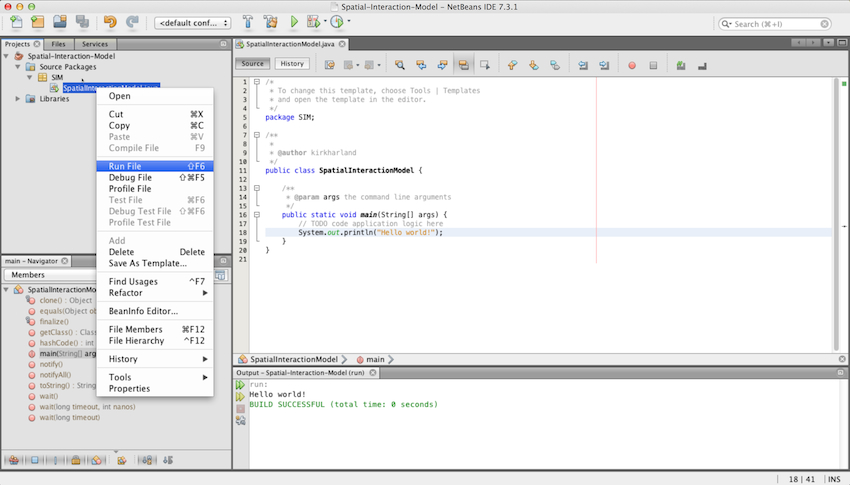Open Debug Project dropdown arrow
850x485 pixels.
pos(325,21)
